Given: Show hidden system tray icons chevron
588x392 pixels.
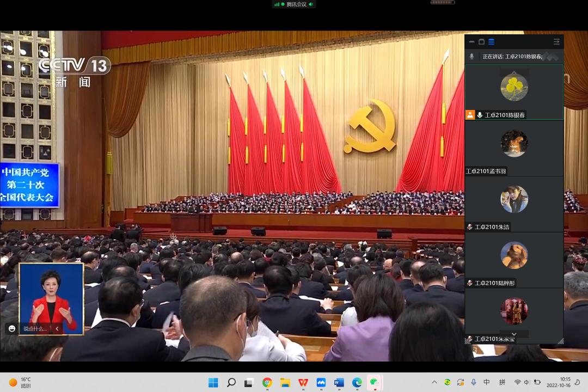Looking at the screenshot, I should 434,382.
